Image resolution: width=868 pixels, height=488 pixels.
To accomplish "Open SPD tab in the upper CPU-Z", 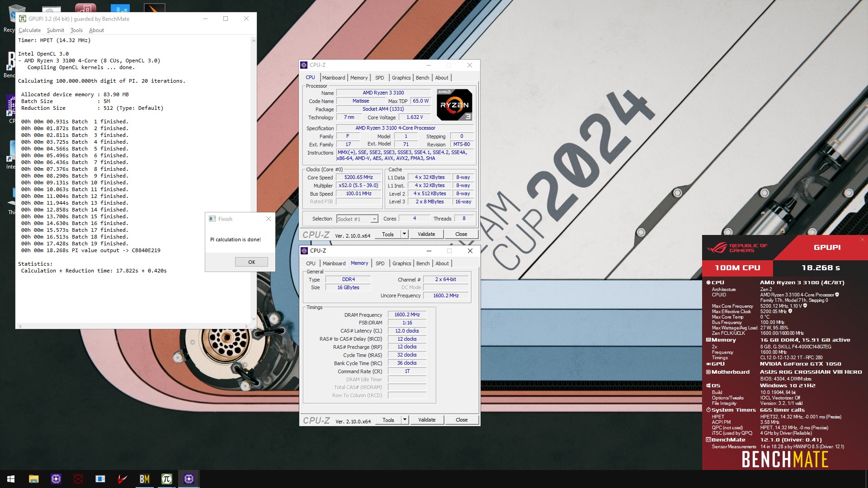I will (x=379, y=78).
